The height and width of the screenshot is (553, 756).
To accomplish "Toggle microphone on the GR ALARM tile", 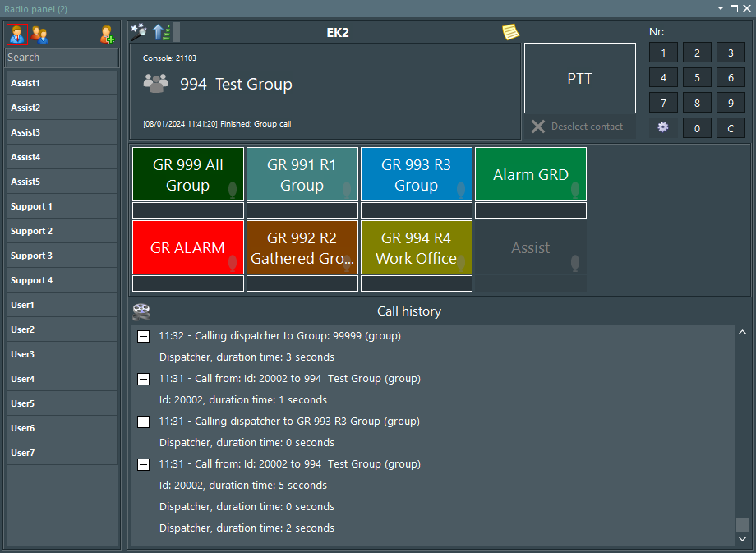I will (x=233, y=262).
